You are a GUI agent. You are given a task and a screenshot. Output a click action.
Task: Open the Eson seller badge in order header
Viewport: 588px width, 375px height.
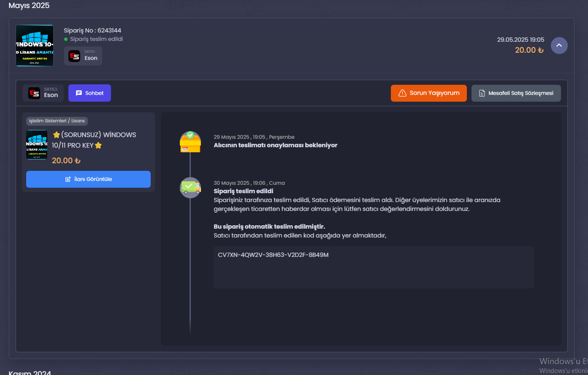point(83,56)
